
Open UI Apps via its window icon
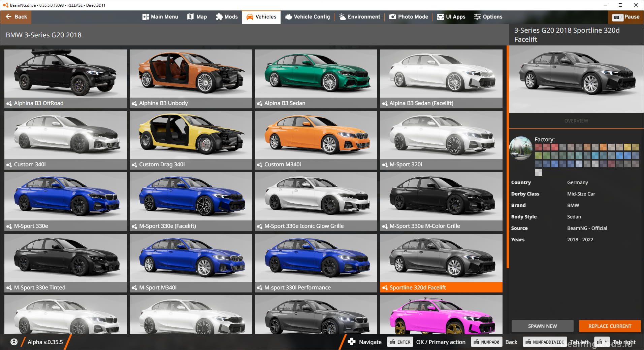[x=440, y=17]
